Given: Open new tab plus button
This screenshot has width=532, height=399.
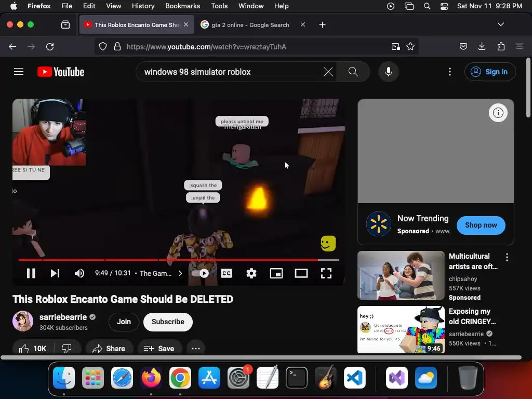Looking at the screenshot, I should (322, 25).
